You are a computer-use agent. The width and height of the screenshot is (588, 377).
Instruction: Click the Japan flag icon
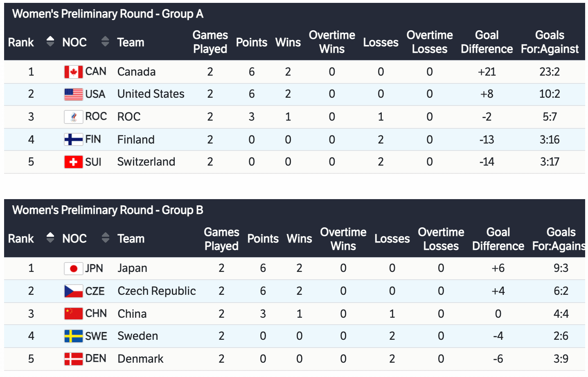[73, 269]
